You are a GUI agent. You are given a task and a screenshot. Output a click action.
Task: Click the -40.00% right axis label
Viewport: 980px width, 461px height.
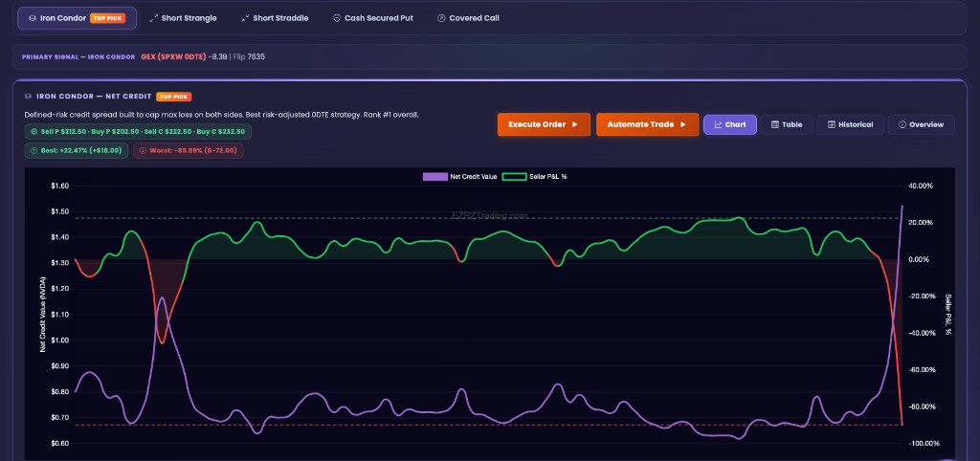(x=922, y=333)
